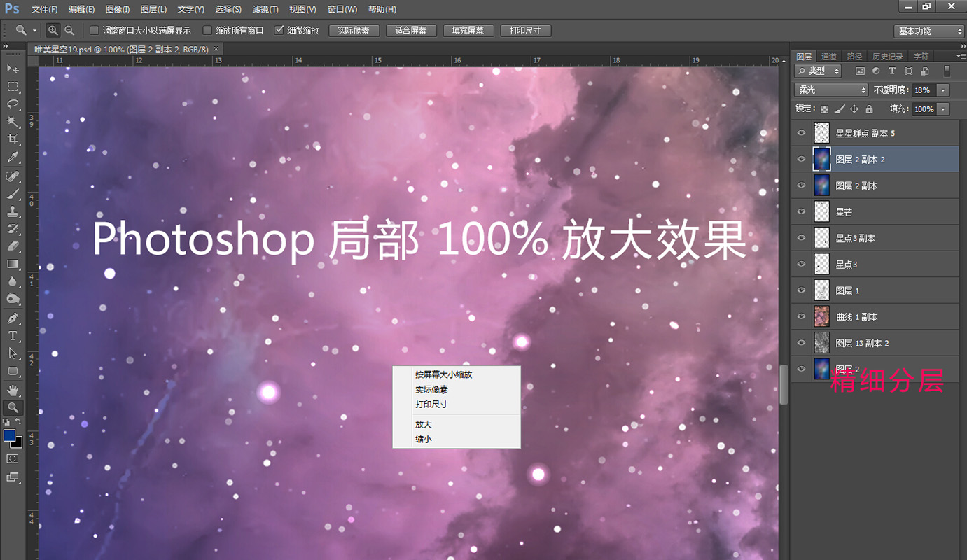Enable 调整窗口大小以满屏显示 checkbox
Viewport: 967px width, 560px height.
tap(95, 30)
